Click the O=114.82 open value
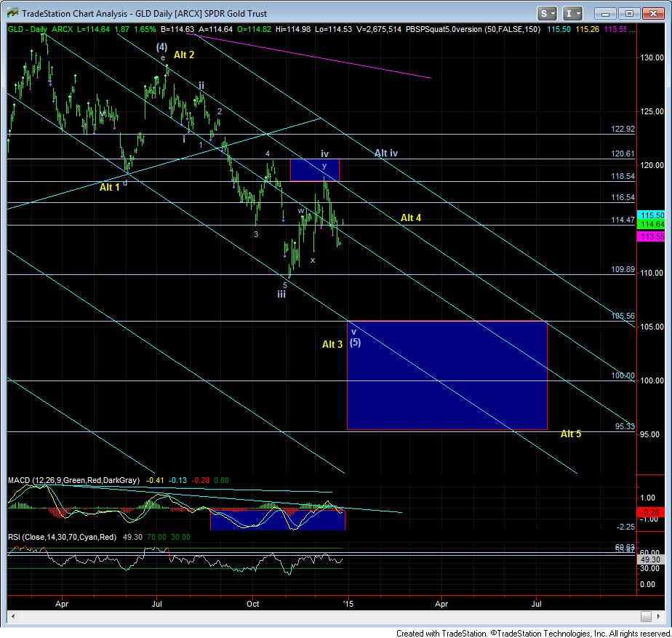Screen dimensions: 672x638 [254, 30]
